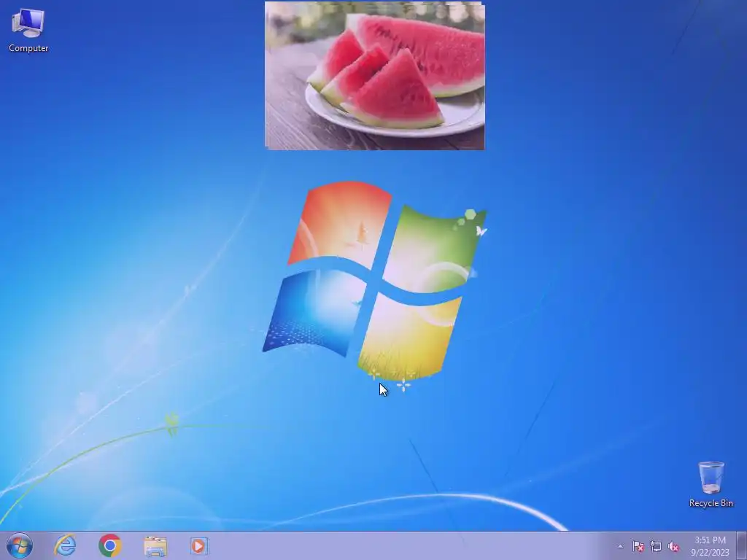Select the Computer desktop icon
Image resolution: width=747 pixels, height=560 pixels.
28,31
